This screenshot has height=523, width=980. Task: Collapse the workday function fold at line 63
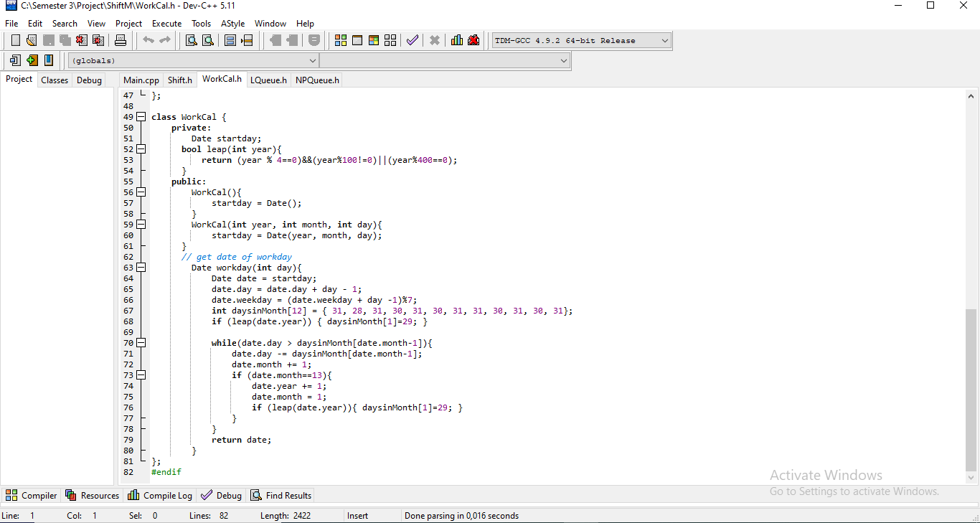coord(141,268)
